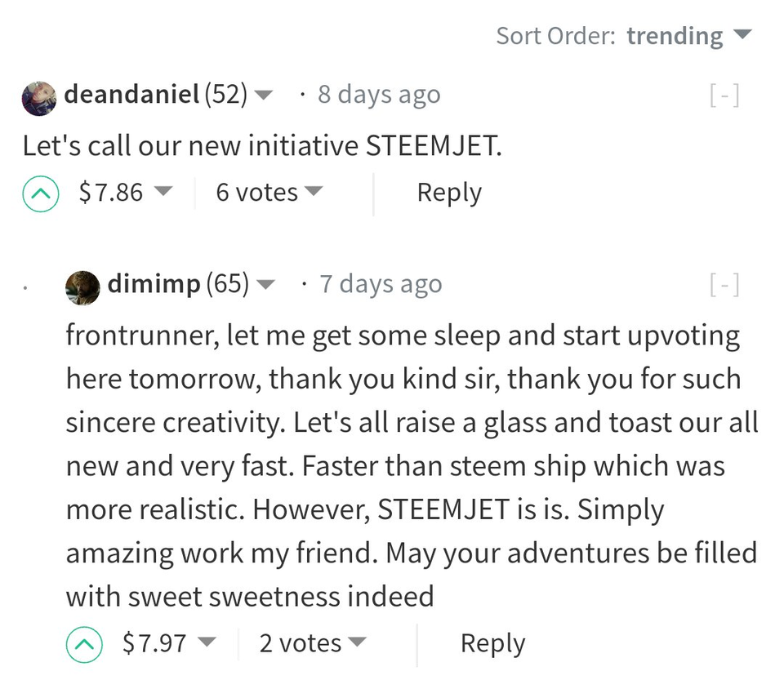Viewport: 784px width, 689px height.
Task: Collapse dimimp's reply with [-] toggle
Action: click(x=724, y=284)
